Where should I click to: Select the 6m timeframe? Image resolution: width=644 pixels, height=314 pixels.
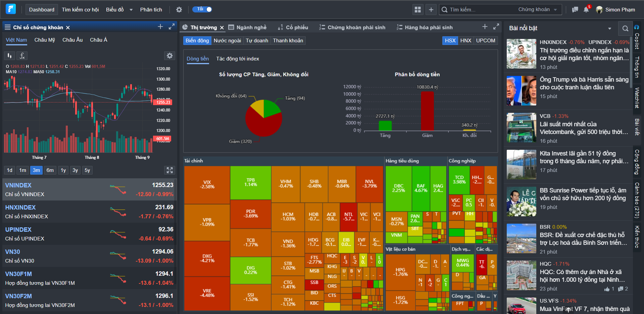pos(50,170)
